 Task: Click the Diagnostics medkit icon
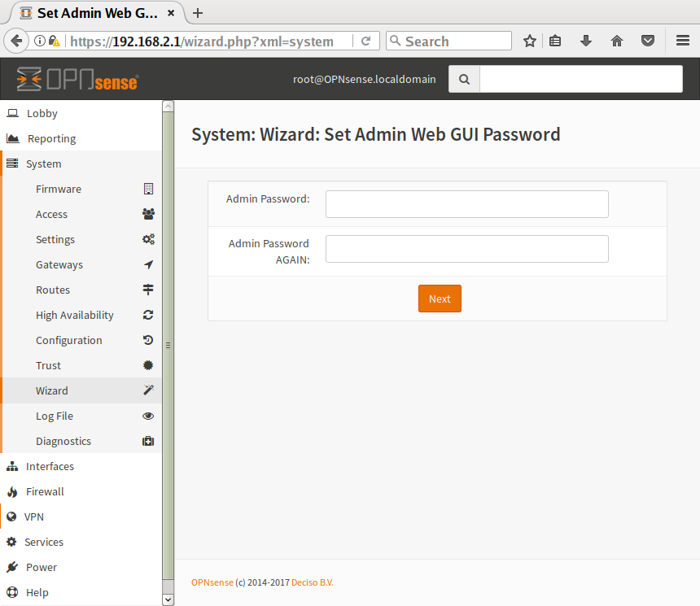click(148, 441)
